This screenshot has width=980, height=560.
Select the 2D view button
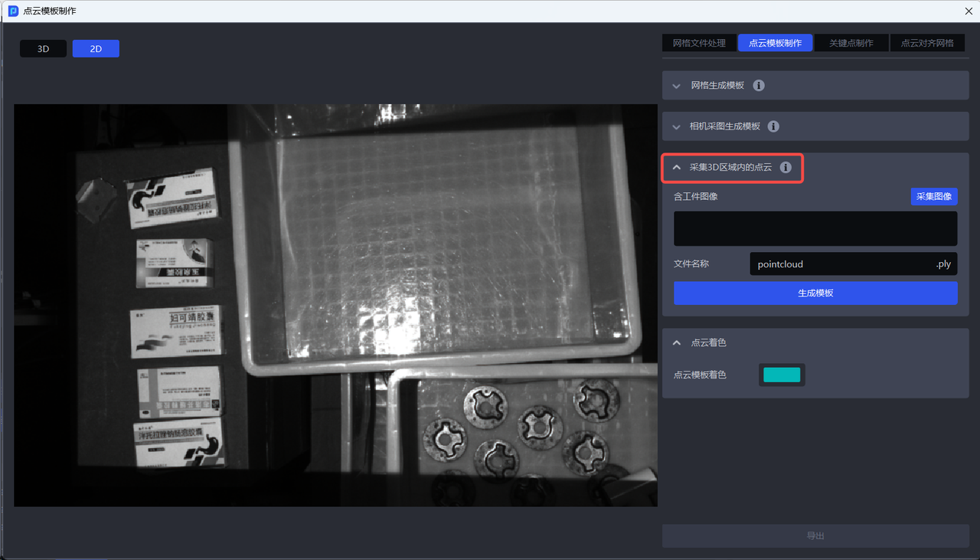coord(96,49)
